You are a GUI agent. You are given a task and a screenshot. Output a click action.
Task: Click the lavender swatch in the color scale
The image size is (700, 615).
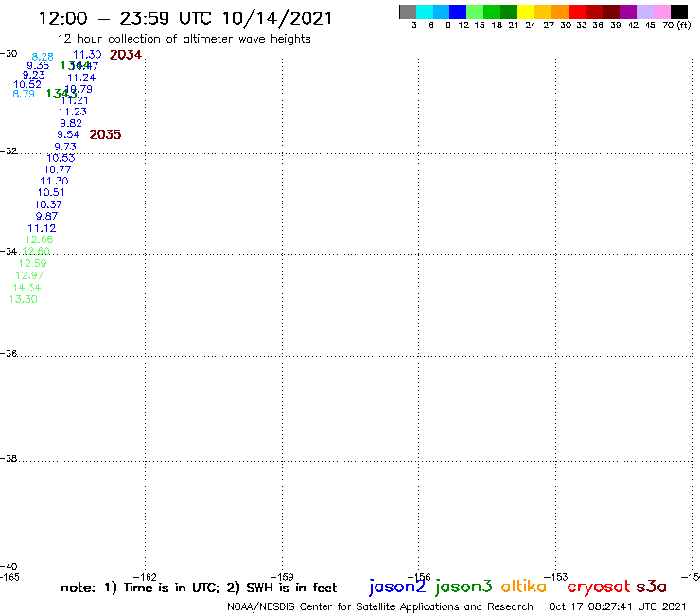[x=644, y=12]
